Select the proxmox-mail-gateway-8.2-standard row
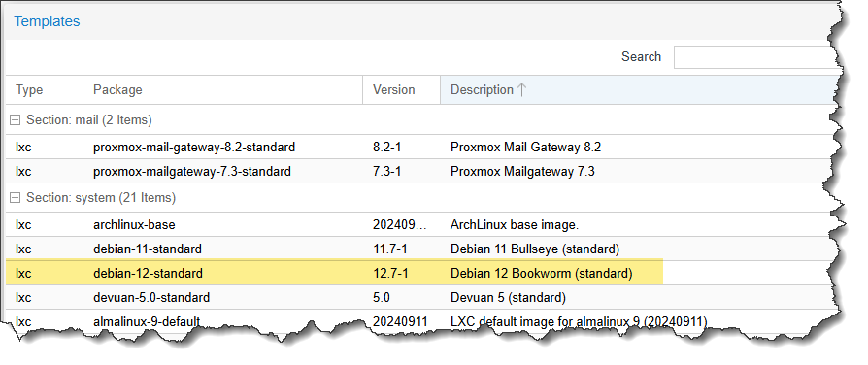The width and height of the screenshot is (868, 365). click(x=420, y=148)
